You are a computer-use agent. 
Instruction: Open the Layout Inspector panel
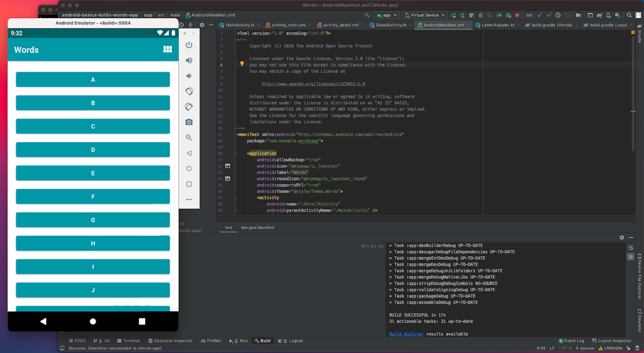(x=612, y=341)
